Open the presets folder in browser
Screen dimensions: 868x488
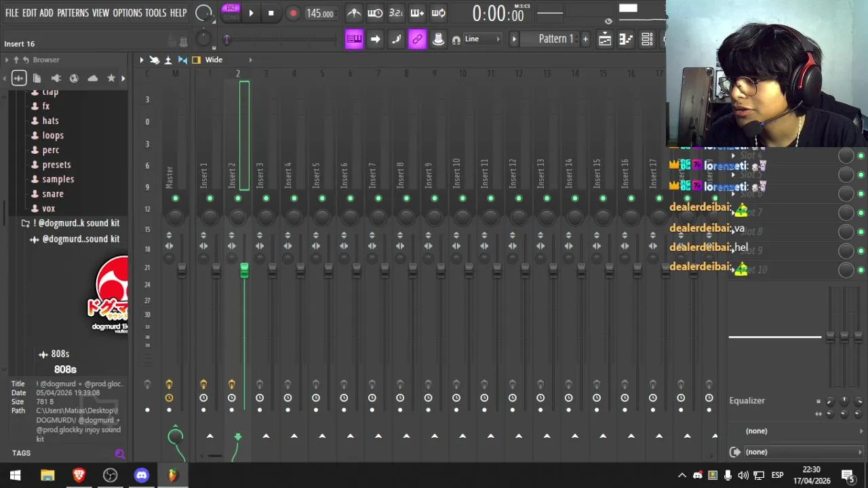(x=56, y=165)
